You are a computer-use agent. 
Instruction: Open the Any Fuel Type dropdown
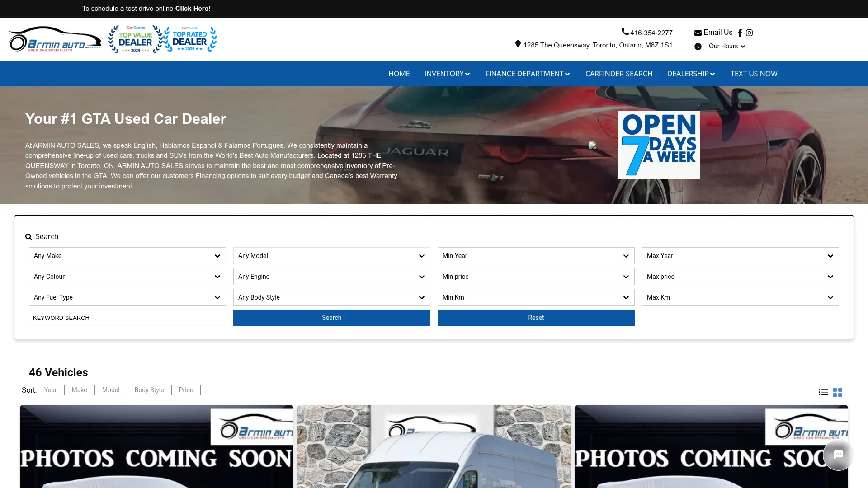[127, 297]
